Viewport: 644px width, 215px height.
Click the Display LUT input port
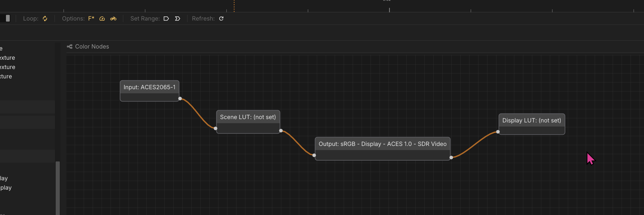click(x=498, y=132)
